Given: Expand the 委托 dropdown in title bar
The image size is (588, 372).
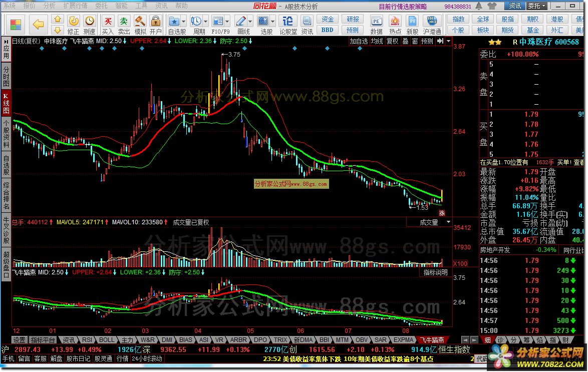Looking at the screenshot, I should [537, 6].
